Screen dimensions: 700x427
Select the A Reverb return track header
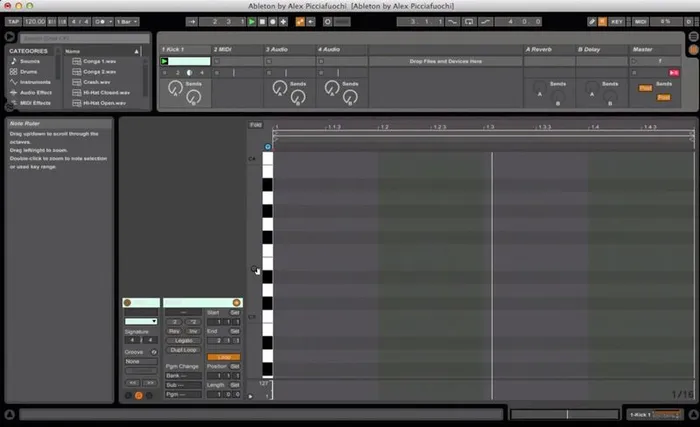(550, 49)
